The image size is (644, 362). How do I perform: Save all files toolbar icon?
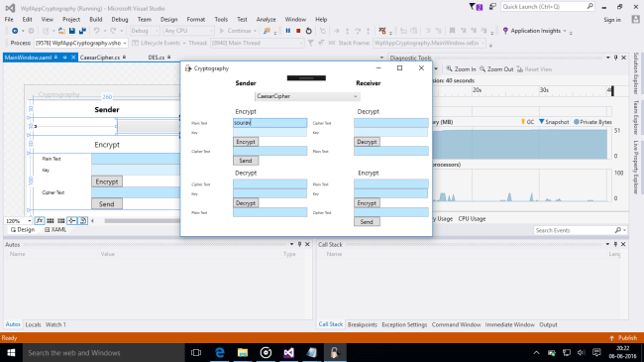(82, 31)
